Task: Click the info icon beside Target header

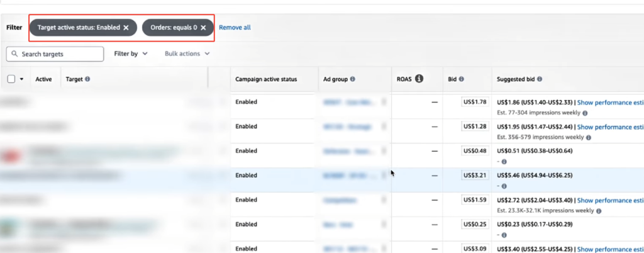Action: [87, 79]
